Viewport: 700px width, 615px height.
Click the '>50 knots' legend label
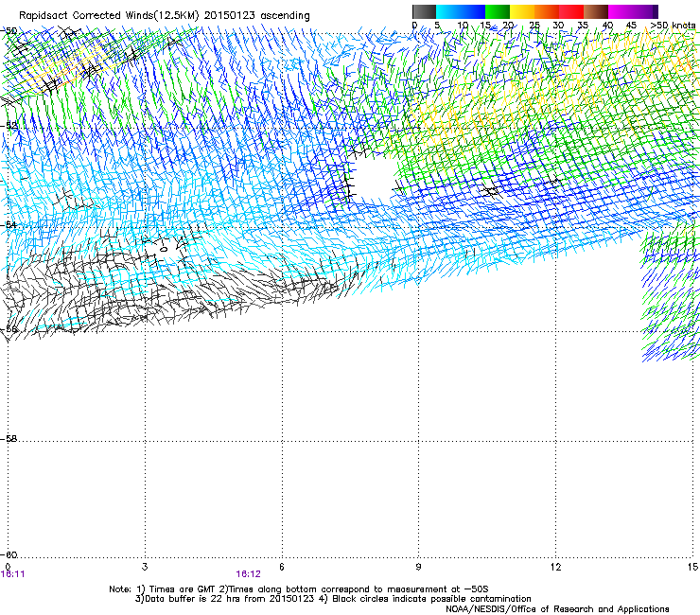673,26
